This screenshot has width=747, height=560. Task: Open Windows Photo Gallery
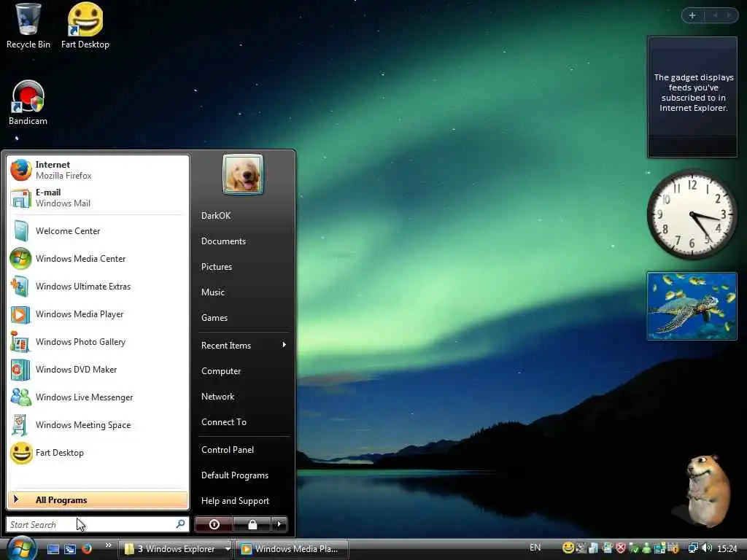[98, 342]
